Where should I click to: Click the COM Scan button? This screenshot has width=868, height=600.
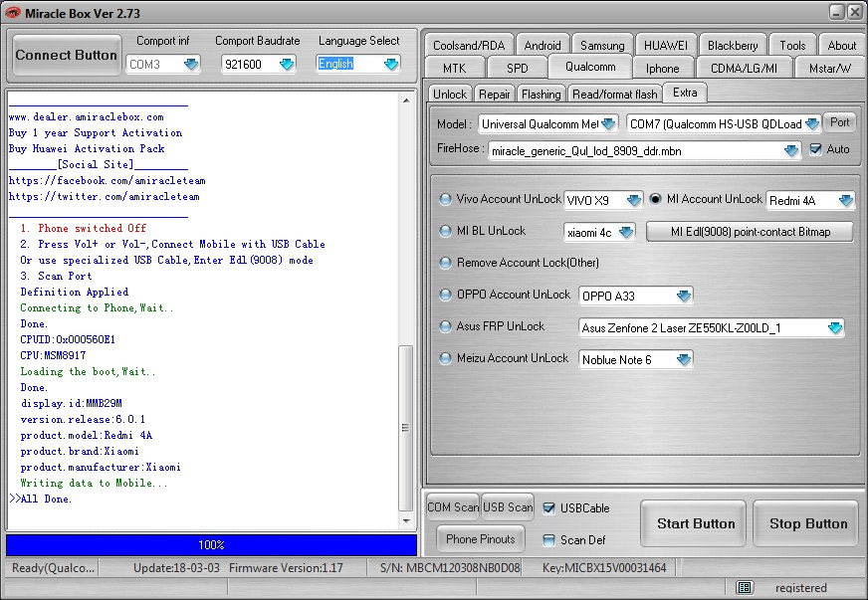pos(453,507)
